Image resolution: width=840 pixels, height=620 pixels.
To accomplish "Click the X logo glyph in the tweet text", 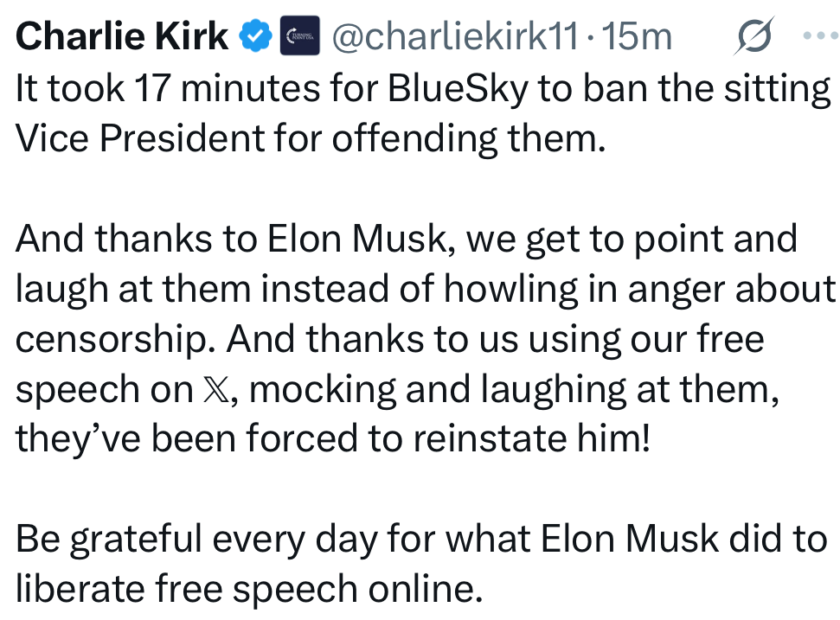I will (x=212, y=392).
